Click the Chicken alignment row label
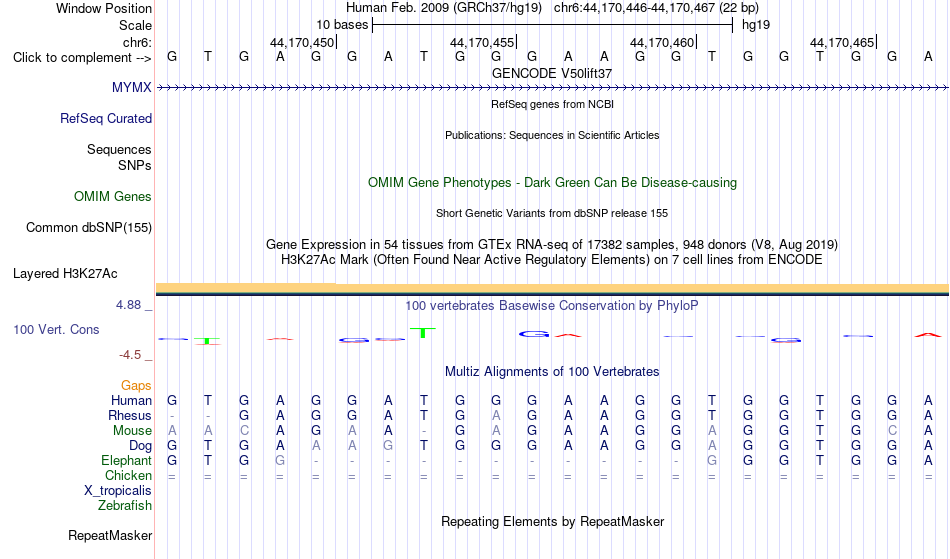Viewport: 950px width, 559px height. coord(128,475)
